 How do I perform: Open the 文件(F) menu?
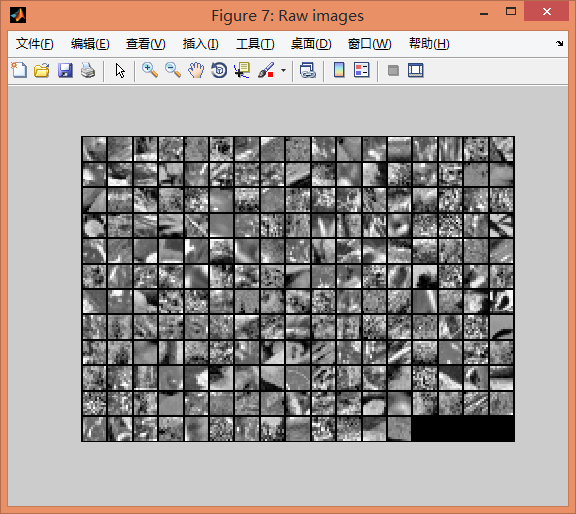point(35,44)
